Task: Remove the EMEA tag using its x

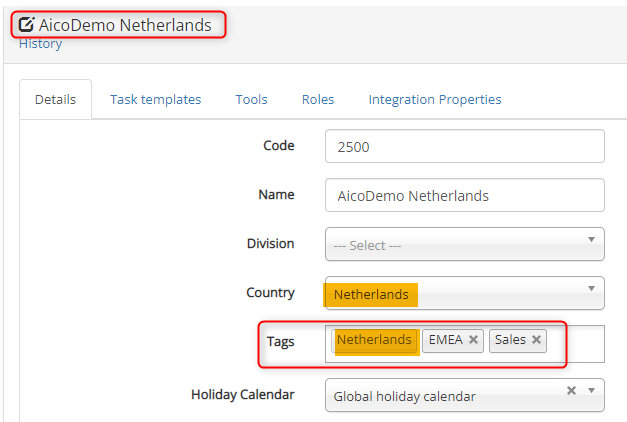Action: pos(473,340)
